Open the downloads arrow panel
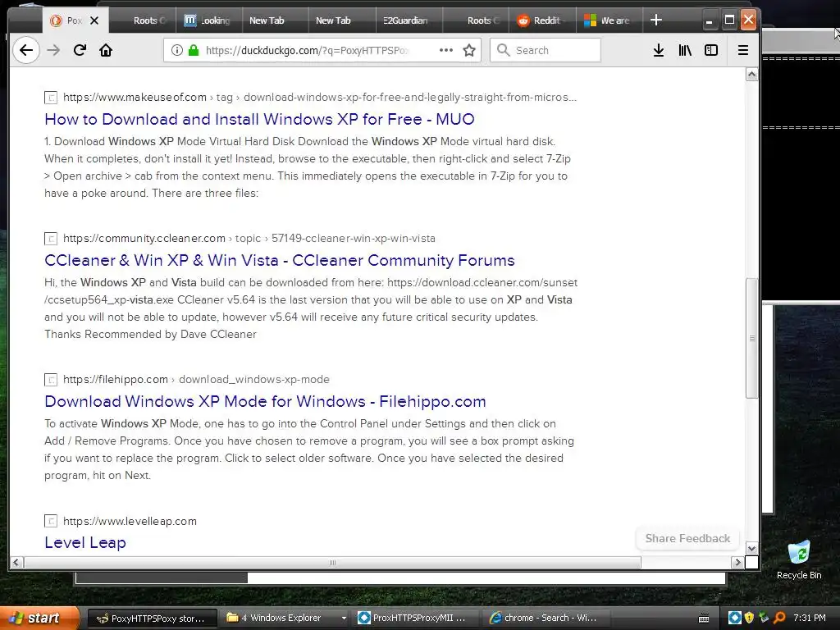The height and width of the screenshot is (630, 840). coord(659,50)
